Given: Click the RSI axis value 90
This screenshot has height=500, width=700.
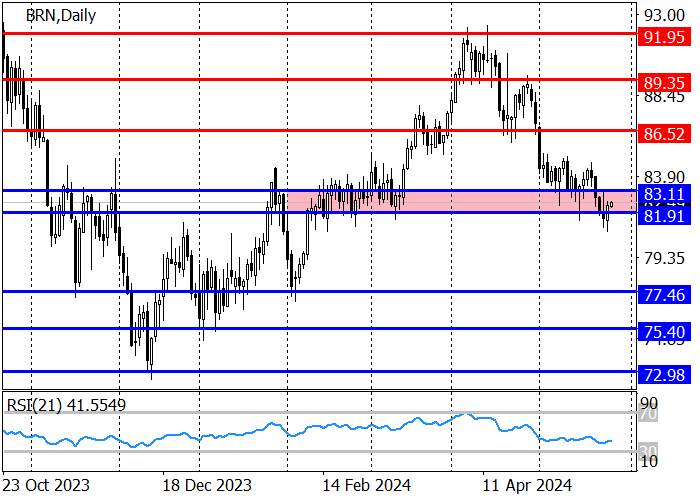Looking at the screenshot, I should [650, 403].
